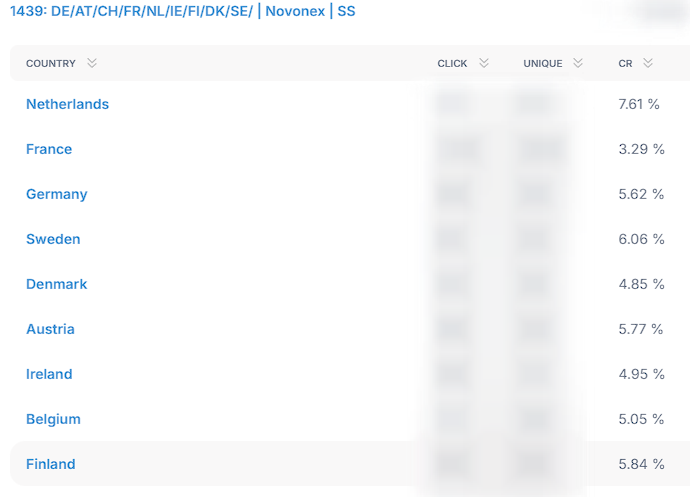The width and height of the screenshot is (690, 497).
Task: Open the Finland country link
Action: [x=51, y=464]
